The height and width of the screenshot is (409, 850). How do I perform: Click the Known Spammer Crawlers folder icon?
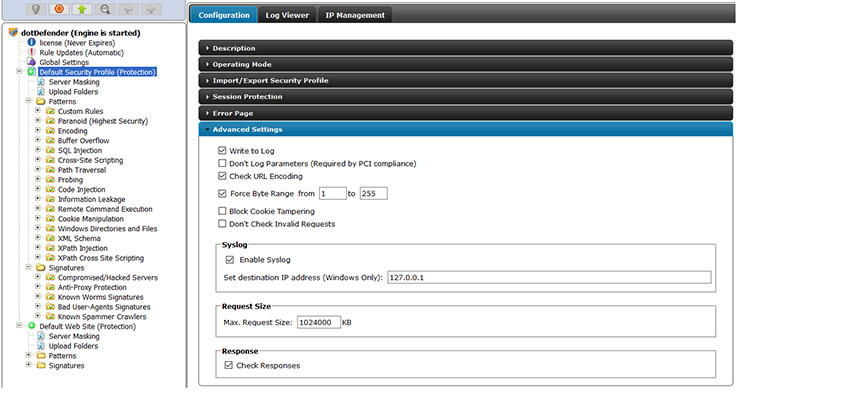tap(50, 316)
